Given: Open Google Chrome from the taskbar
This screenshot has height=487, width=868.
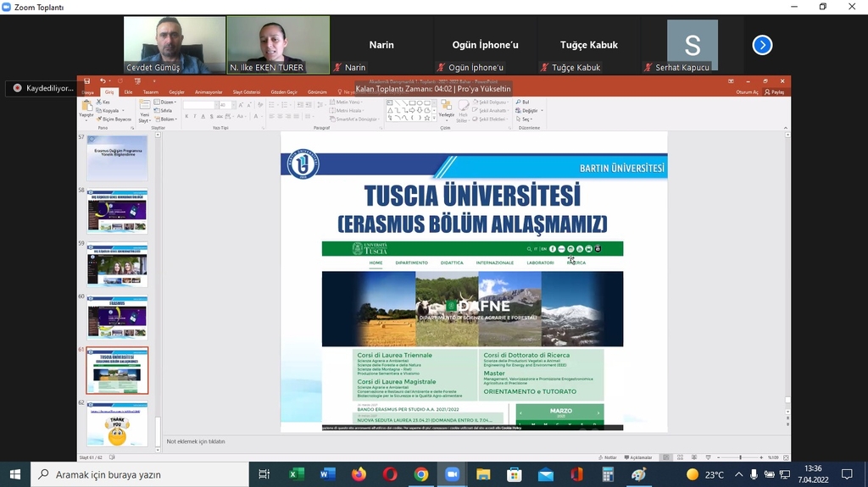Looking at the screenshot, I should coord(421,474).
